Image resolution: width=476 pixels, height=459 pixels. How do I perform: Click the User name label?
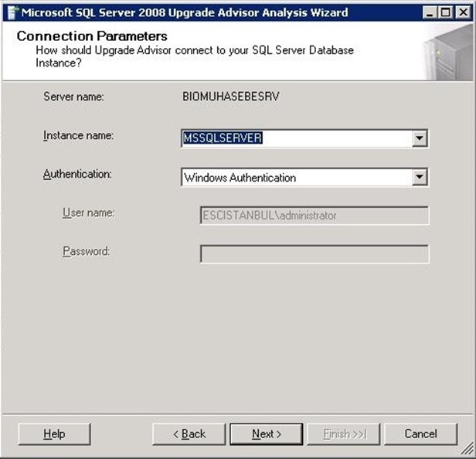89,212
